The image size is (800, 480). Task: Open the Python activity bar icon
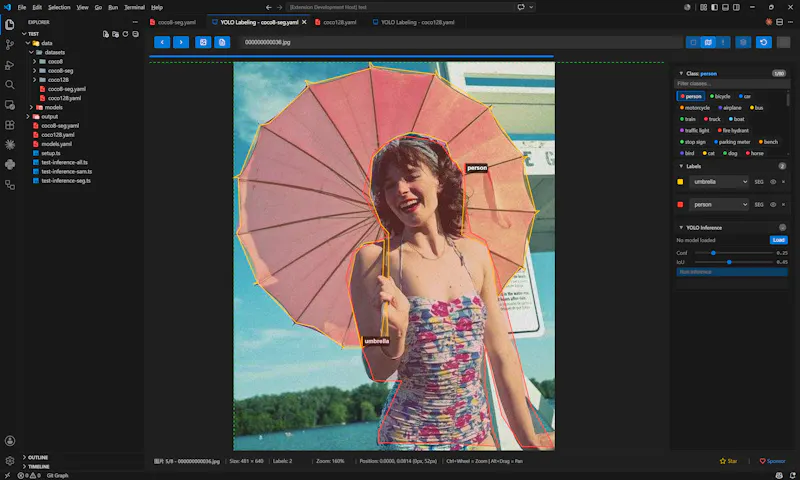coord(10,164)
